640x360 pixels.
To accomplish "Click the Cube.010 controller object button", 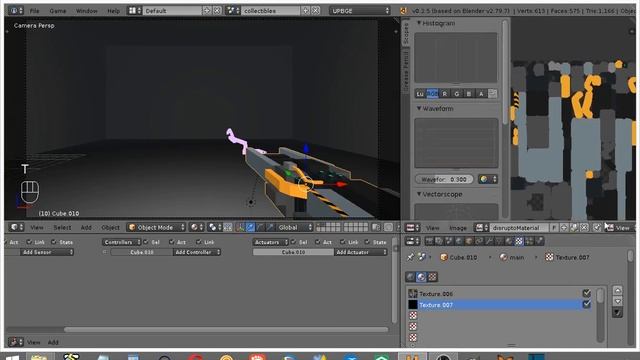I will (x=142, y=252).
